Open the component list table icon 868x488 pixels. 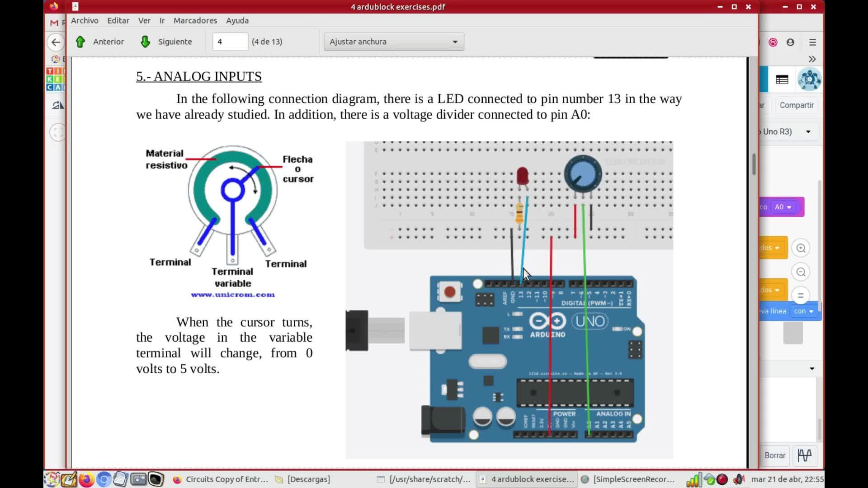[x=782, y=80]
